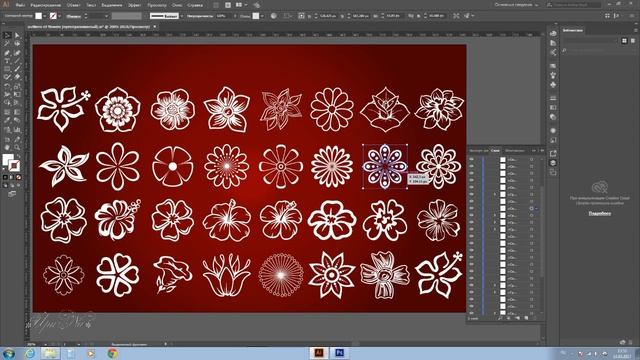Click the Обводка label in control bar
The width and height of the screenshot is (640, 360).
coord(73,16)
